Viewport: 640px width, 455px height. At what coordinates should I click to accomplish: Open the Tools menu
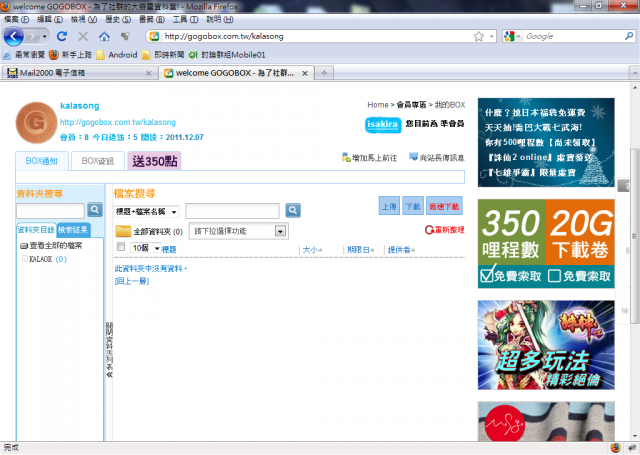[x=185, y=19]
